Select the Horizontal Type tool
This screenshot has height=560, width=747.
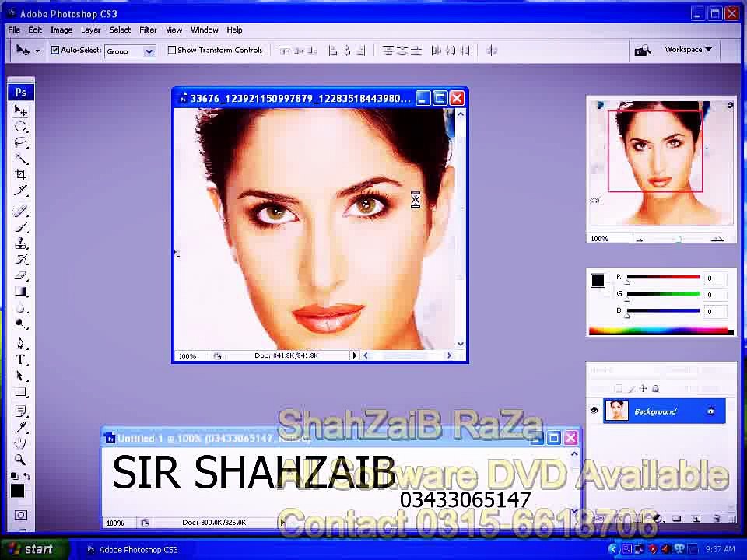20,359
